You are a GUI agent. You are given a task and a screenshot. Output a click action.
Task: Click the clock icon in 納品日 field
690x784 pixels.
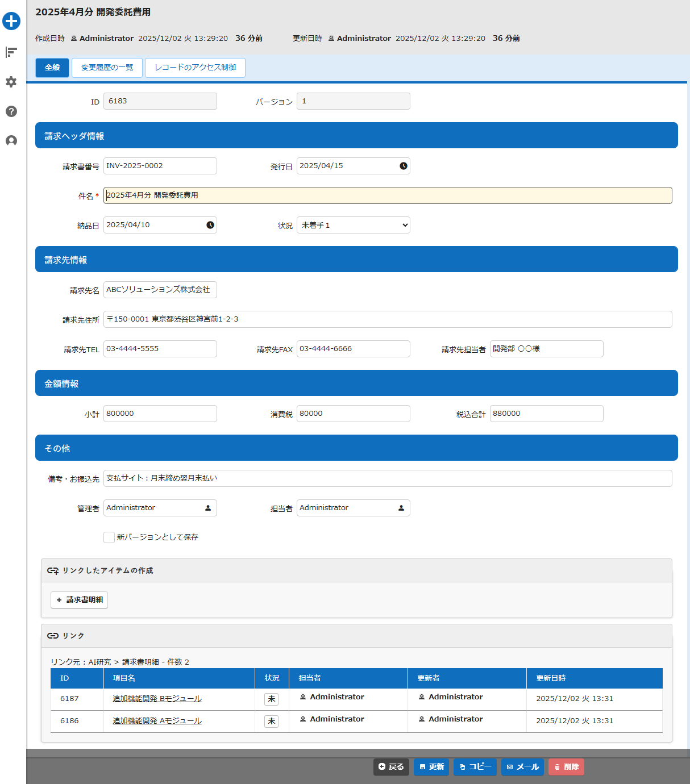(210, 225)
